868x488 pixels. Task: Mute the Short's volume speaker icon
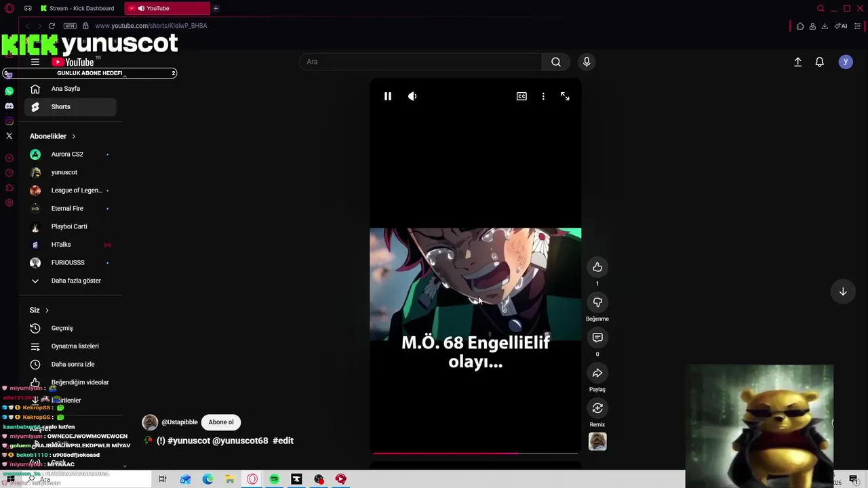(412, 96)
